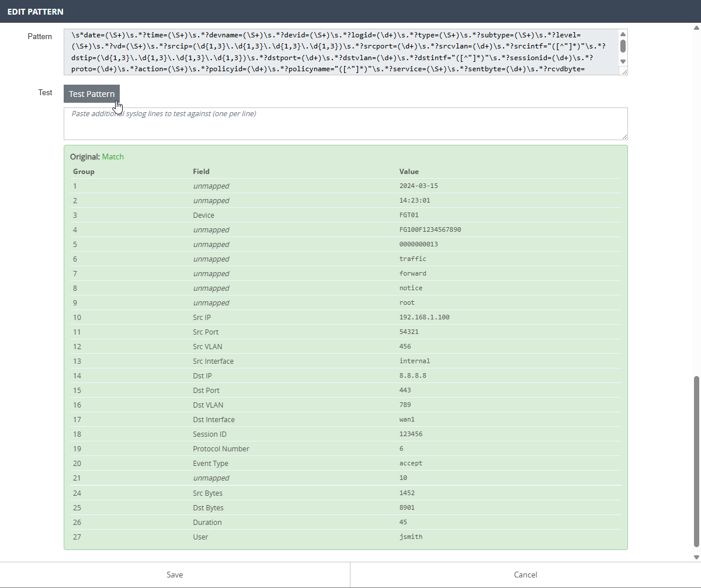Select the value 123456

coord(411,434)
